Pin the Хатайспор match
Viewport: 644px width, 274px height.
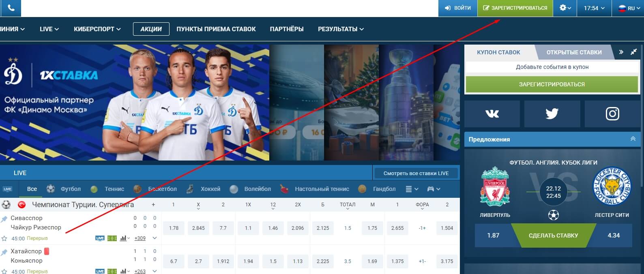click(x=4, y=252)
